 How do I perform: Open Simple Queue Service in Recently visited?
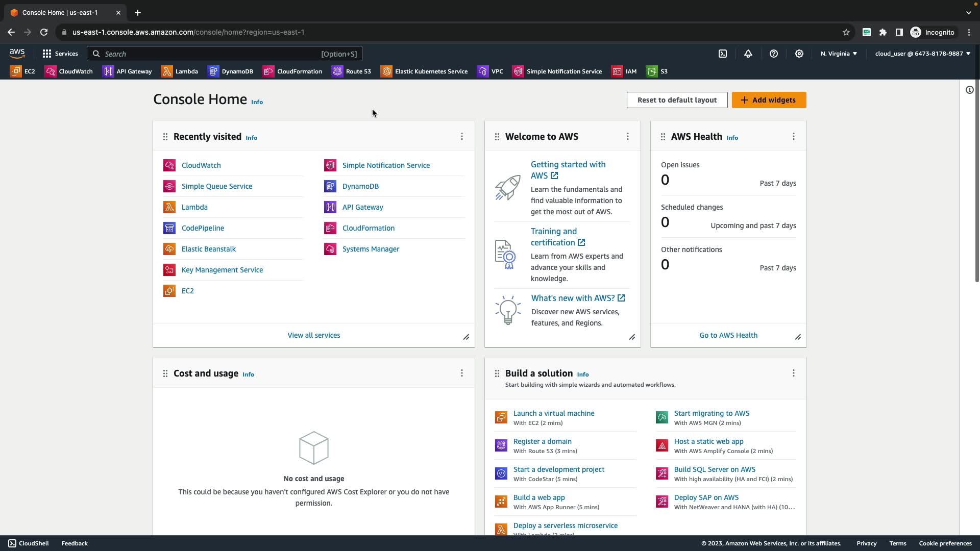click(x=216, y=186)
